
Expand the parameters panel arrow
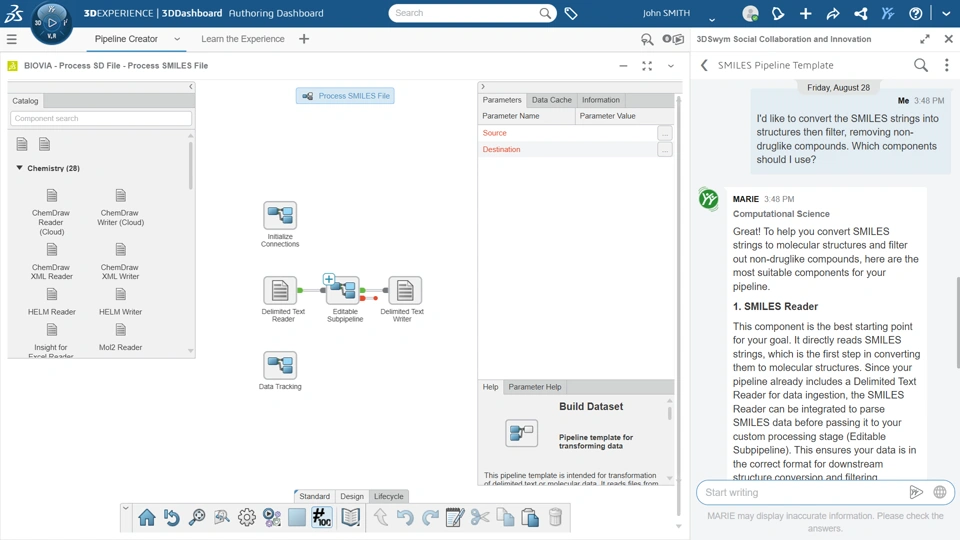pos(483,86)
